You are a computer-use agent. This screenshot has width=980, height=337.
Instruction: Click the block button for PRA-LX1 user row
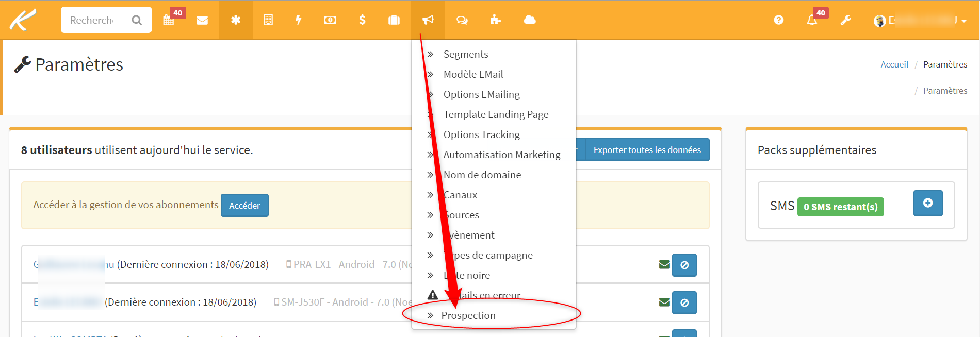point(684,265)
